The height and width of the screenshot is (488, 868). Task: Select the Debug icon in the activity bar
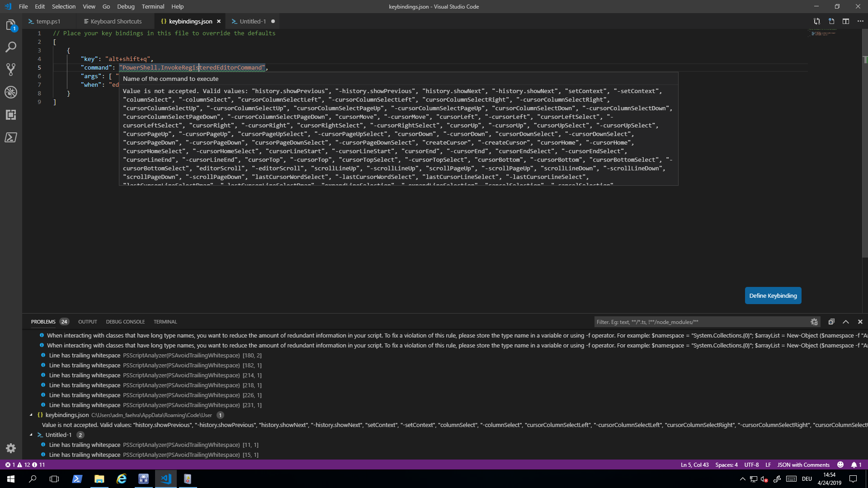click(11, 92)
